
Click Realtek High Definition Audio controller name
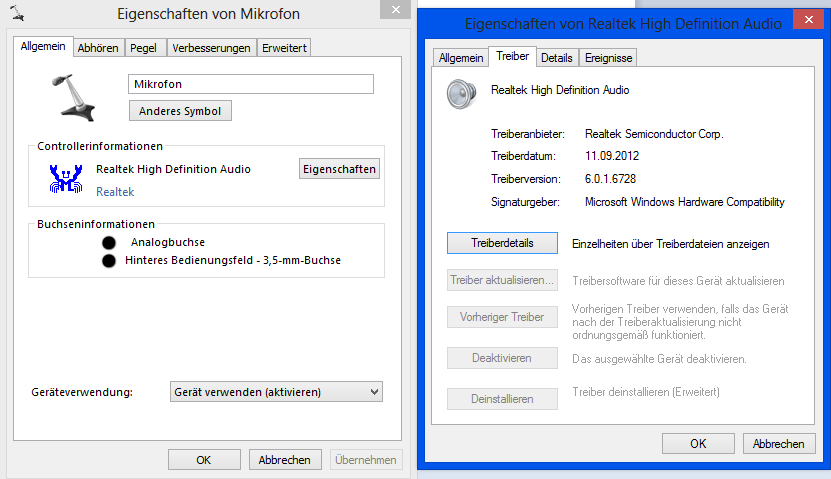pyautogui.click(x=173, y=169)
